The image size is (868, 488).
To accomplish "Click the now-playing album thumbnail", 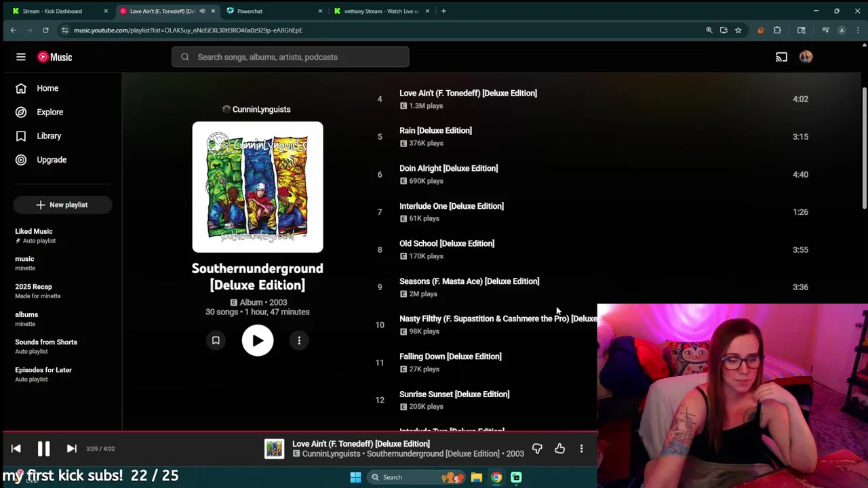I will pyautogui.click(x=274, y=449).
